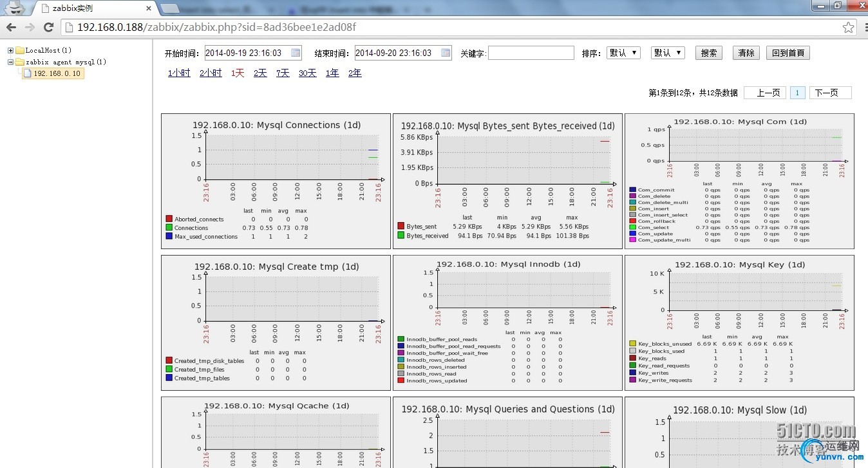
Task: Click Innodb_buffer_pool_reads legend text
Action: pyautogui.click(x=442, y=339)
